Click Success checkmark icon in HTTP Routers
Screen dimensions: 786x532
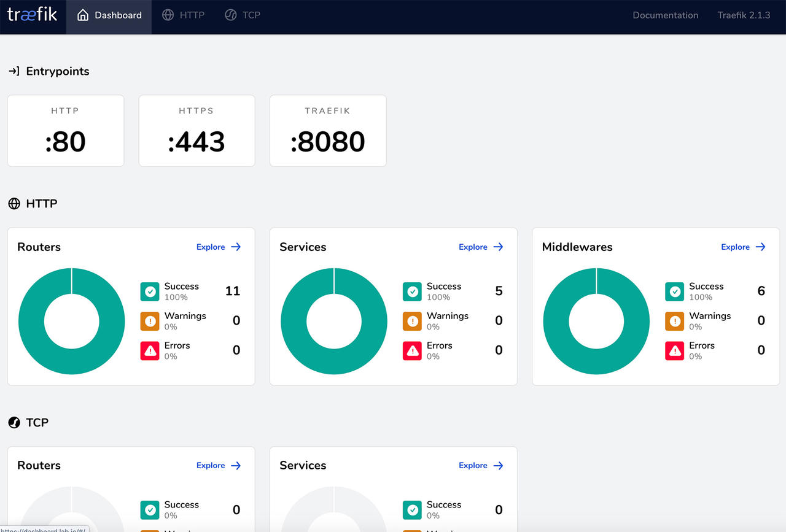click(x=150, y=291)
